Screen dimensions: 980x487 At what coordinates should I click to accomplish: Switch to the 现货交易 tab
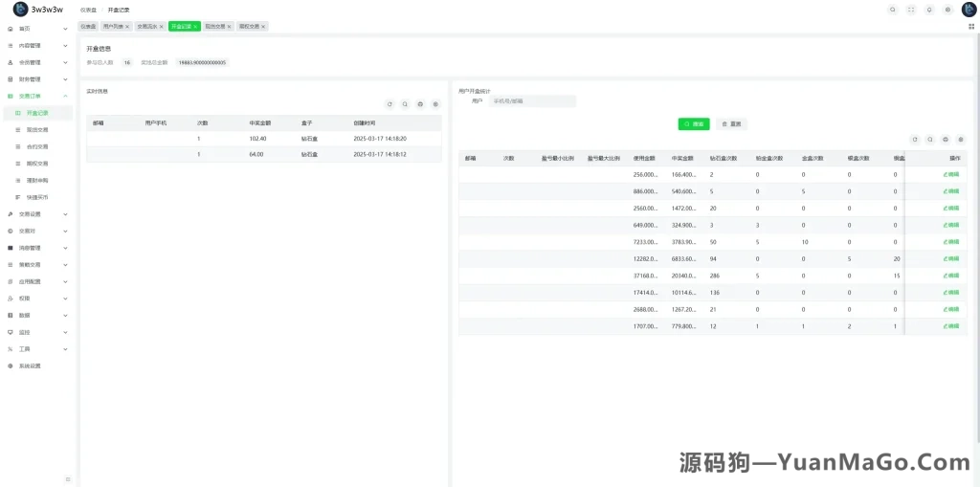point(214,27)
